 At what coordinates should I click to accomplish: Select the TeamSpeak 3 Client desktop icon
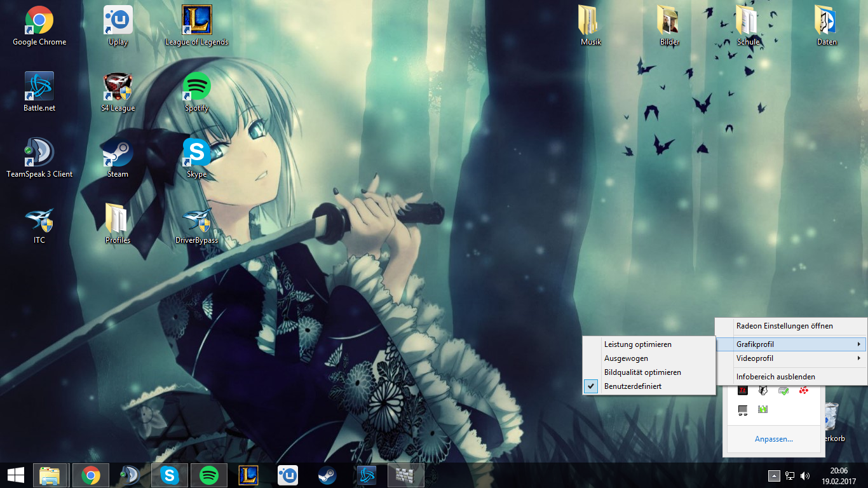coord(39,158)
